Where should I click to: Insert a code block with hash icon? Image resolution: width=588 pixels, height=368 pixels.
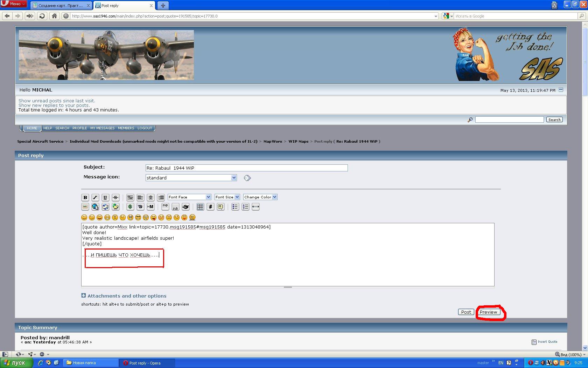pos(210,207)
